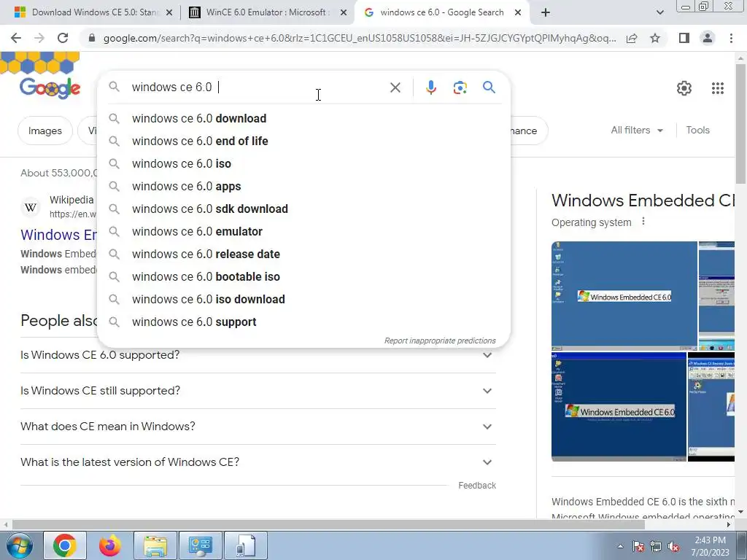The width and height of the screenshot is (747, 560).
Task: Launch Firefox from the taskbar
Action: coord(109,545)
